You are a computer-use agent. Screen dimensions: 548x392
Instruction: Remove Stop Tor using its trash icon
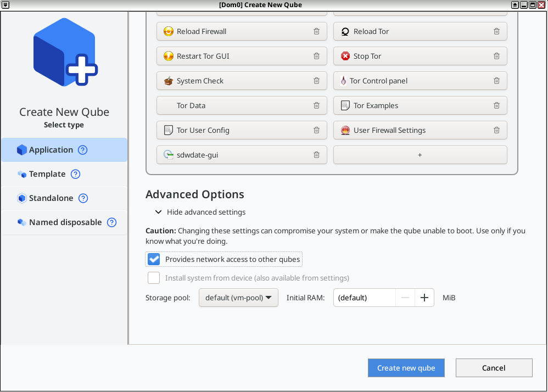[x=496, y=56]
